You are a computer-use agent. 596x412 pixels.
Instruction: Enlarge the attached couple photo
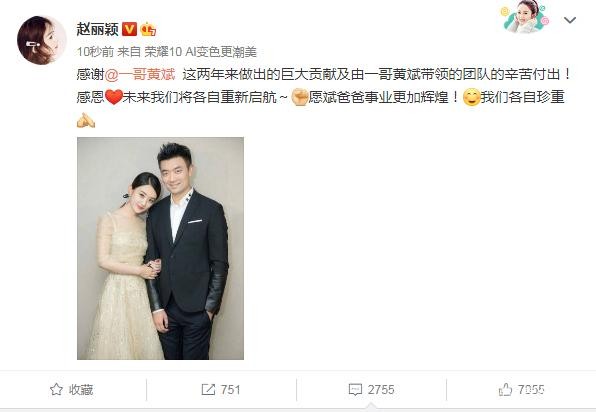coord(160,249)
